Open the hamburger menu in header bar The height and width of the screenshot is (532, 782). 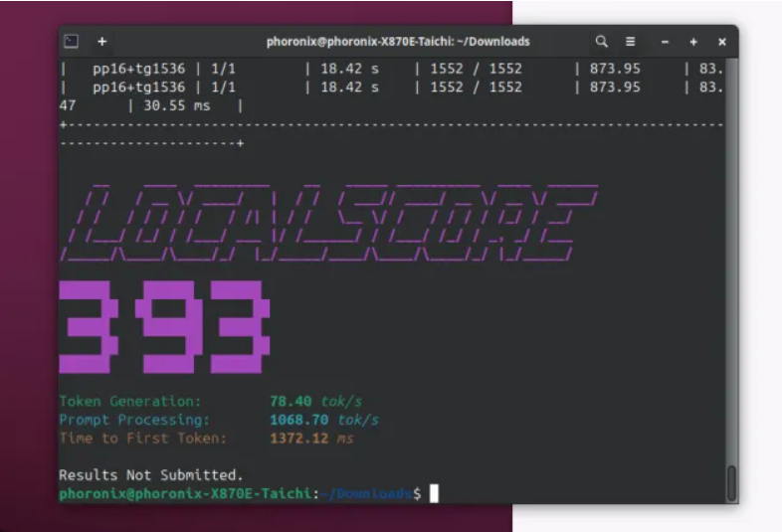tap(630, 42)
